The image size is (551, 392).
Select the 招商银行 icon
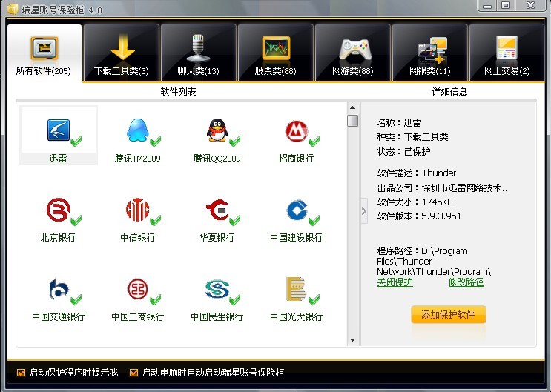click(297, 130)
